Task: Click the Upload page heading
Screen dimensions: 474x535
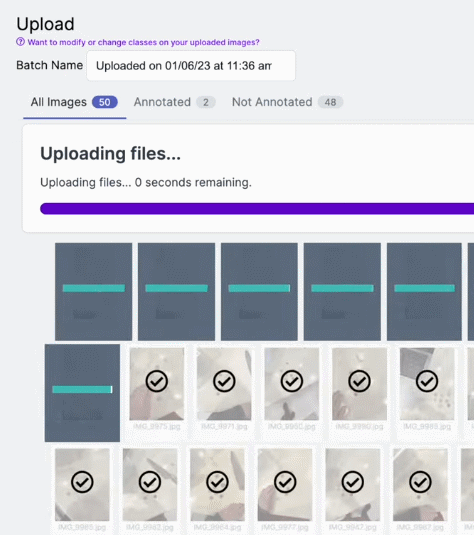Action: 45,24
